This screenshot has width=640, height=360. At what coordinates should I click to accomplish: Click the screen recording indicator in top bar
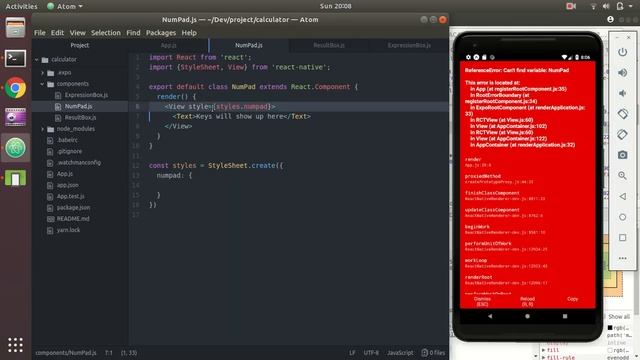571,6
